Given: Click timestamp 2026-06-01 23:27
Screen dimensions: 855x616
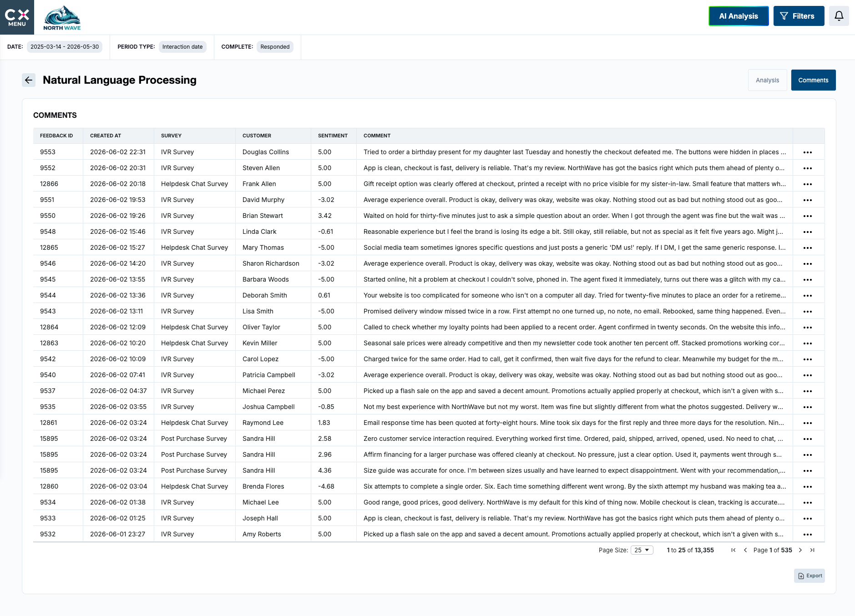Looking at the screenshot, I should [x=117, y=534].
